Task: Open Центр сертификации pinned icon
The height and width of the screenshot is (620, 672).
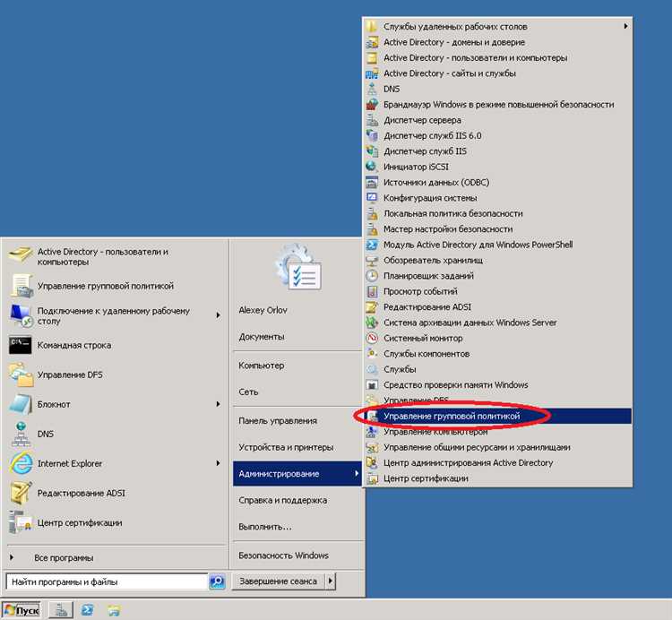Action: tap(21, 522)
